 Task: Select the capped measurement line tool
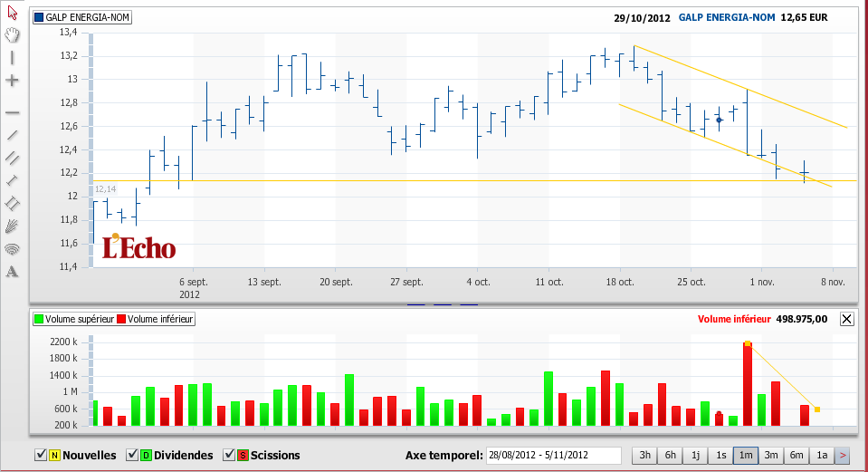point(12,180)
